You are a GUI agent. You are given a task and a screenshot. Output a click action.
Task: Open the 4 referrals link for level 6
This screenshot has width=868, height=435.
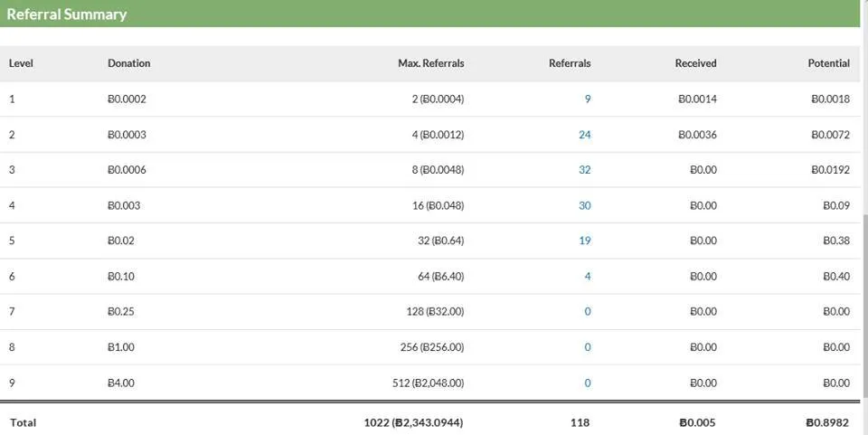click(588, 276)
